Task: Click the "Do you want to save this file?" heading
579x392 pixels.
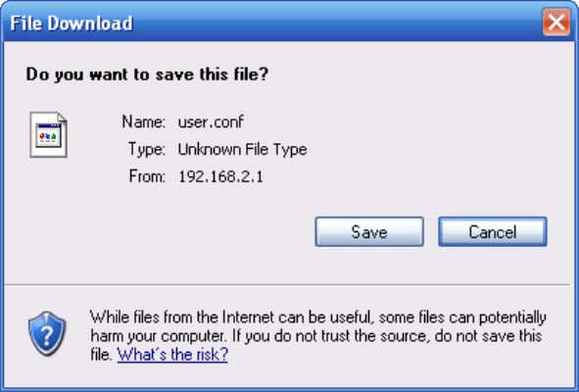Action: click(x=147, y=74)
